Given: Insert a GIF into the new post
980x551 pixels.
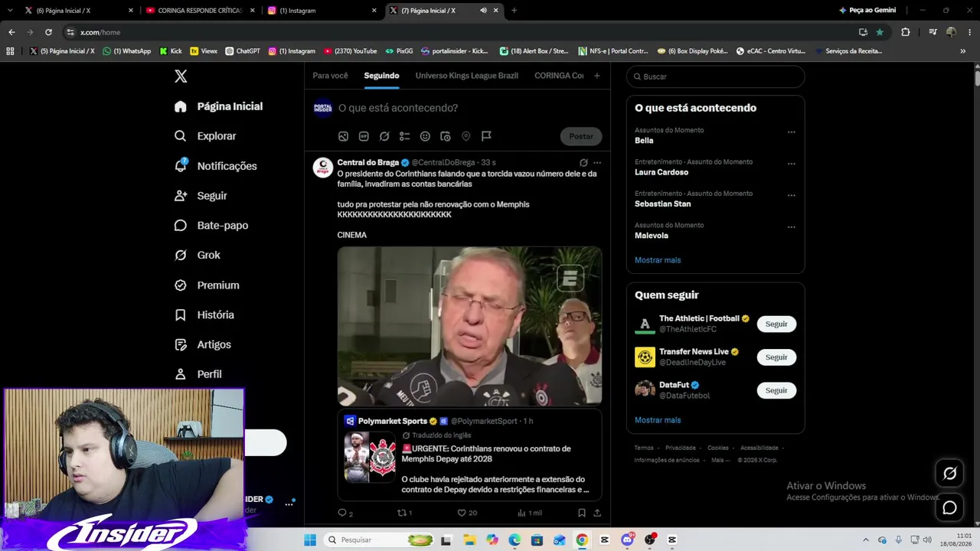Looking at the screenshot, I should tap(364, 136).
